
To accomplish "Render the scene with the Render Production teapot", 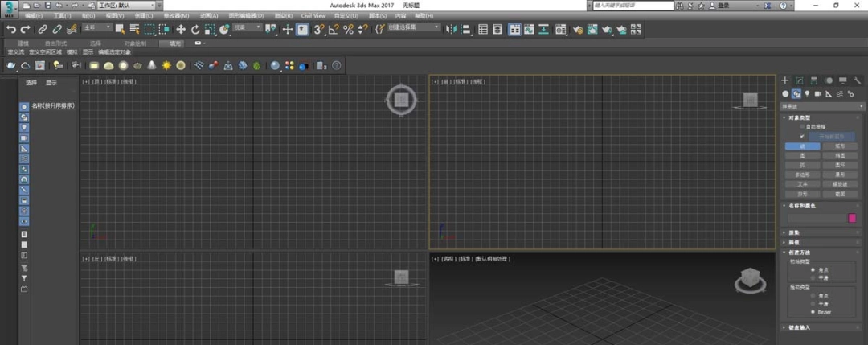I will (608, 29).
